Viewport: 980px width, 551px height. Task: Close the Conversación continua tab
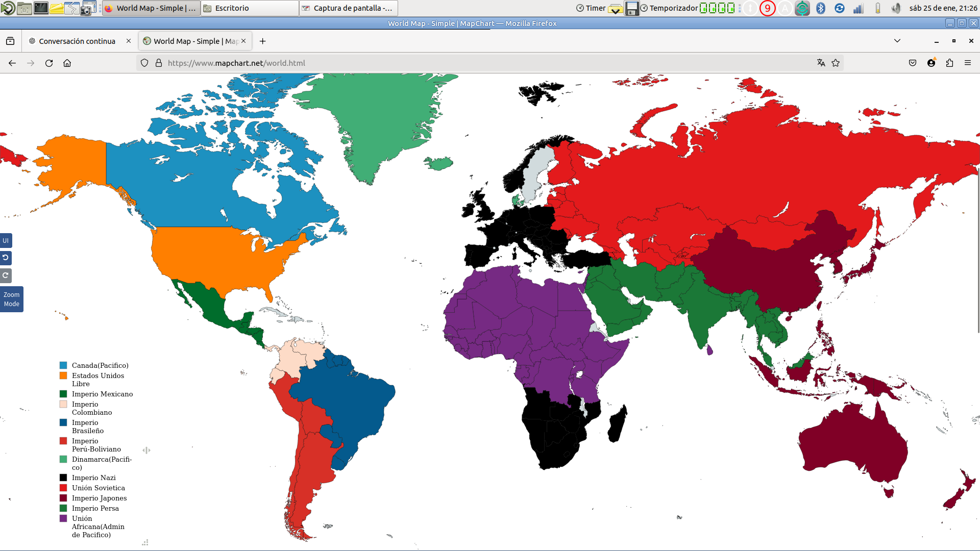pos(129,41)
